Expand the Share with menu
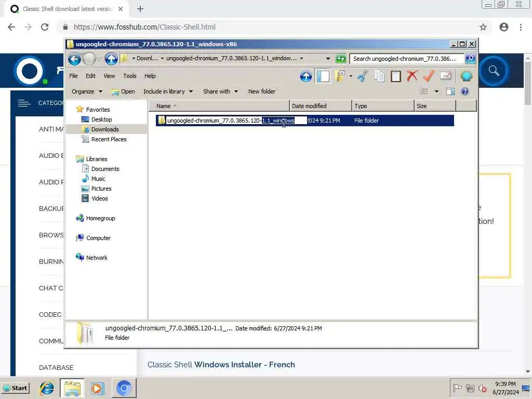532x399 pixels. pos(220,91)
